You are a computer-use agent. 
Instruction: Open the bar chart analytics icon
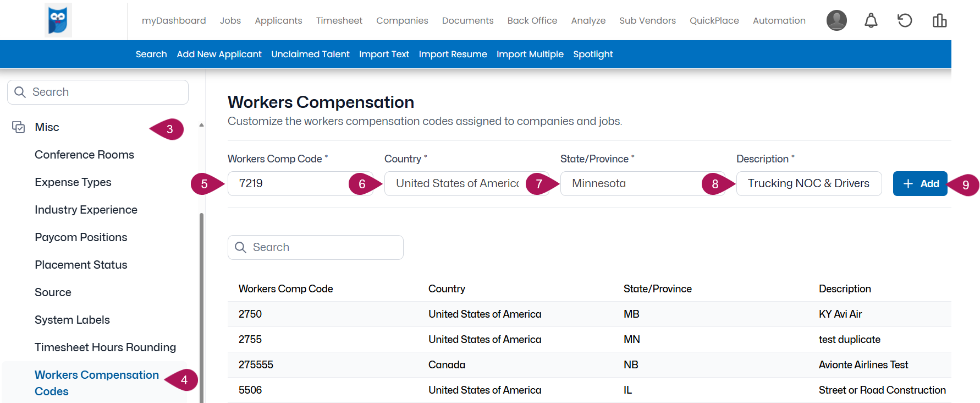(939, 21)
